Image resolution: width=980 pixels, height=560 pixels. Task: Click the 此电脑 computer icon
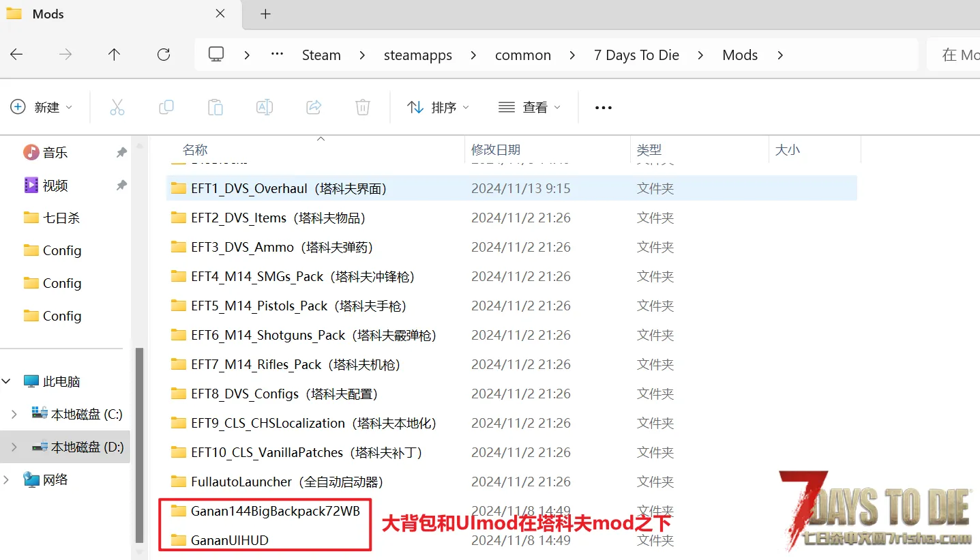pyautogui.click(x=31, y=381)
